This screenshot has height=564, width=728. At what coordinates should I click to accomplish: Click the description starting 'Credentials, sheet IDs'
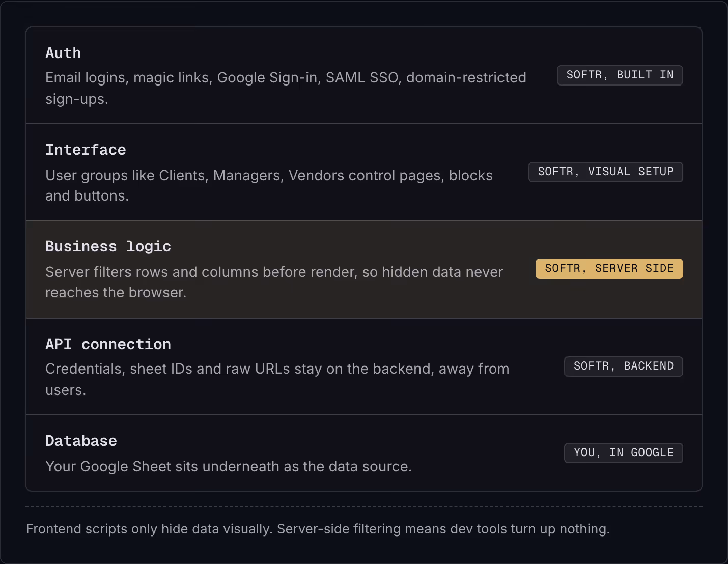click(x=277, y=379)
